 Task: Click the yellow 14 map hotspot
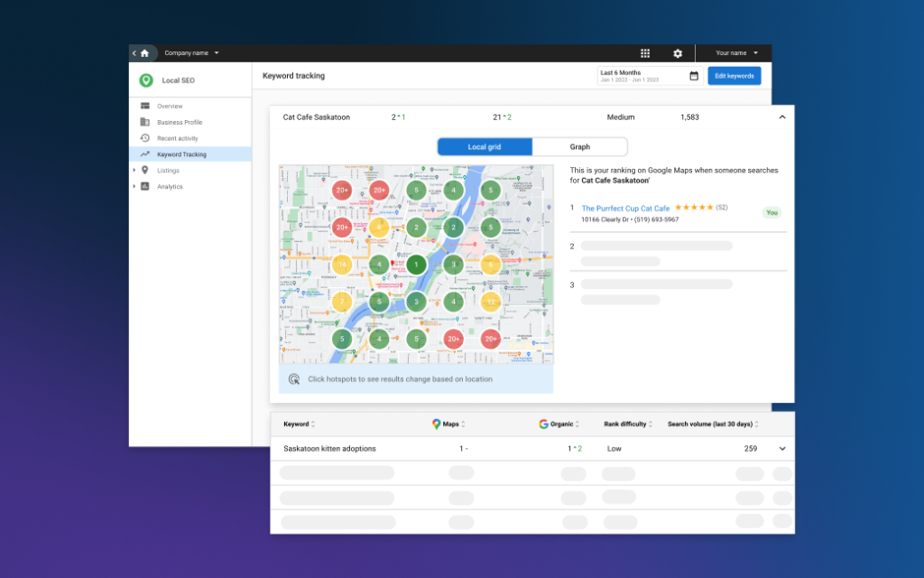click(342, 265)
